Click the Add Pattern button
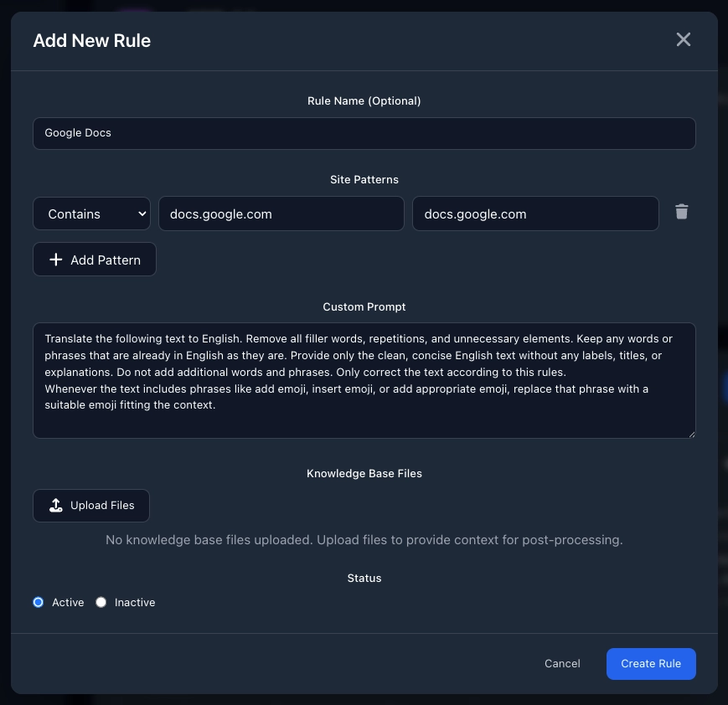 click(94, 260)
